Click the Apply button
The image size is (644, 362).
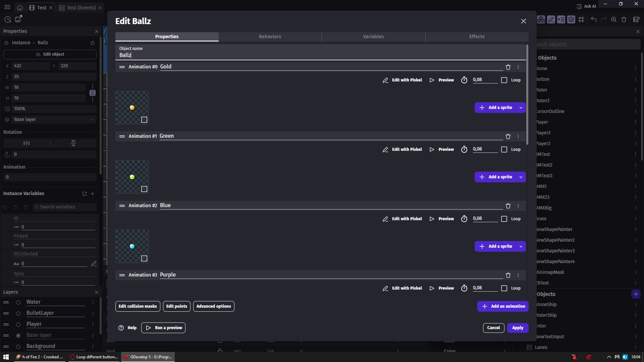tap(518, 328)
